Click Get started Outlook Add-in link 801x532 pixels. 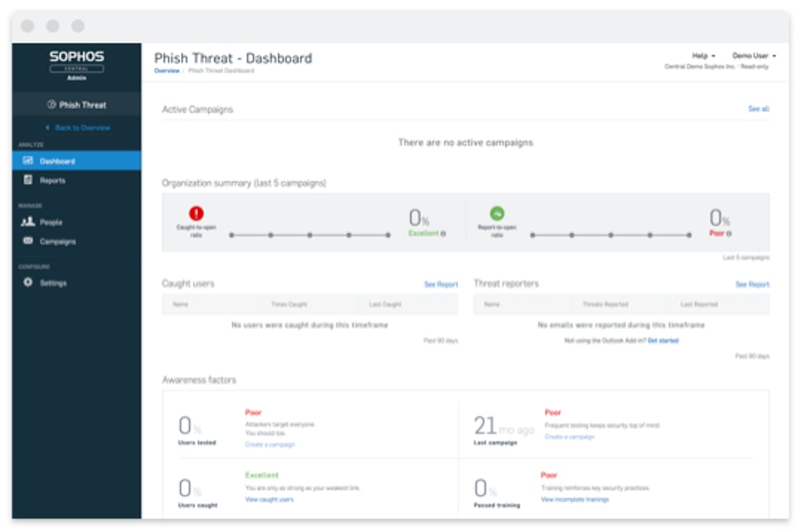[663, 341]
